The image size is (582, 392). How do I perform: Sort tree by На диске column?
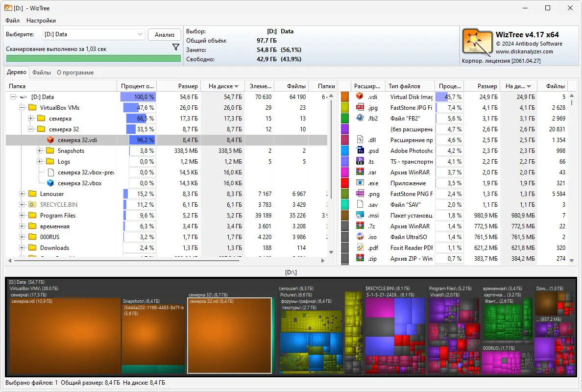pos(223,86)
